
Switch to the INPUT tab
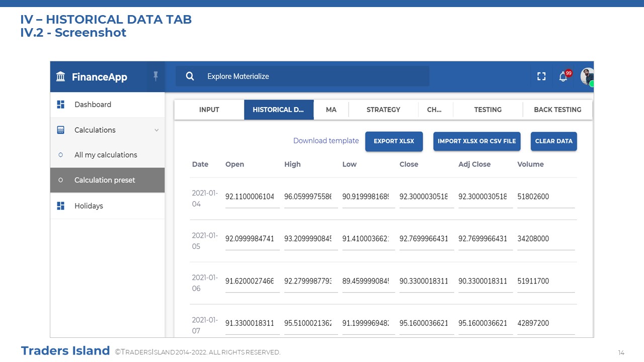pos(209,110)
